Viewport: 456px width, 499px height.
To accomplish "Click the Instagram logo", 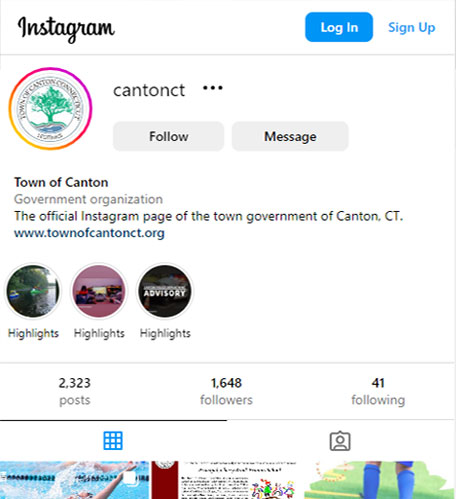I will pyautogui.click(x=66, y=28).
